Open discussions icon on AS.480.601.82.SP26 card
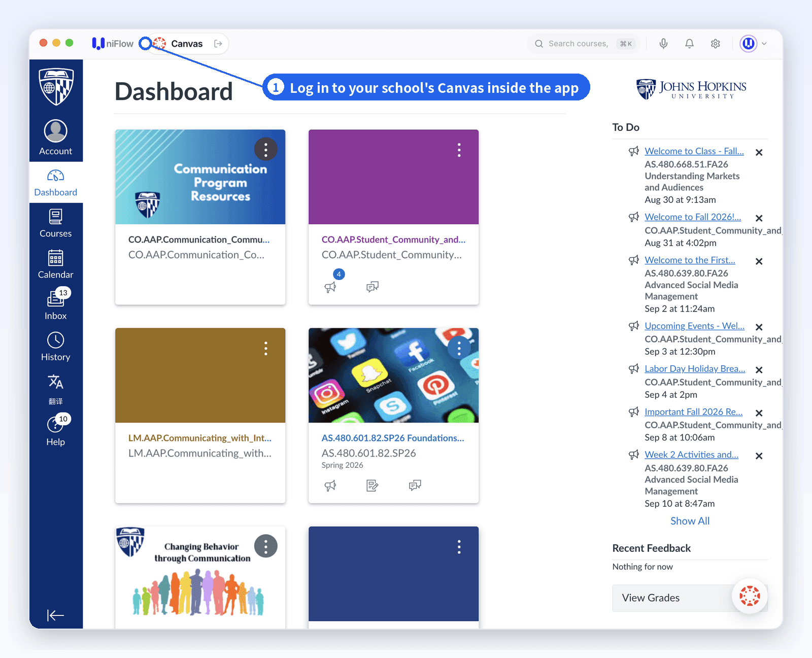 415,486
